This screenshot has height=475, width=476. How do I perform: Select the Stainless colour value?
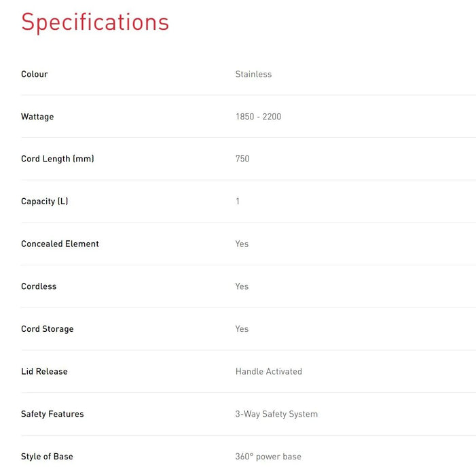tap(253, 74)
